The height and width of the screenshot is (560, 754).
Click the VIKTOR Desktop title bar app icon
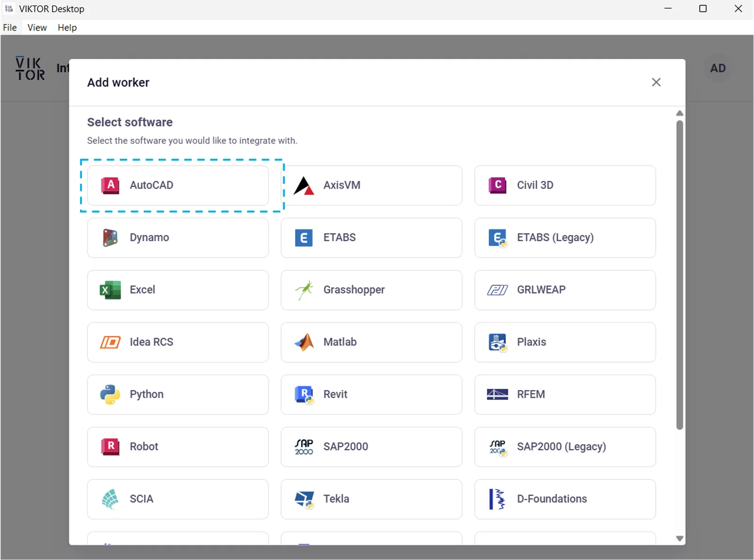tap(9, 8)
